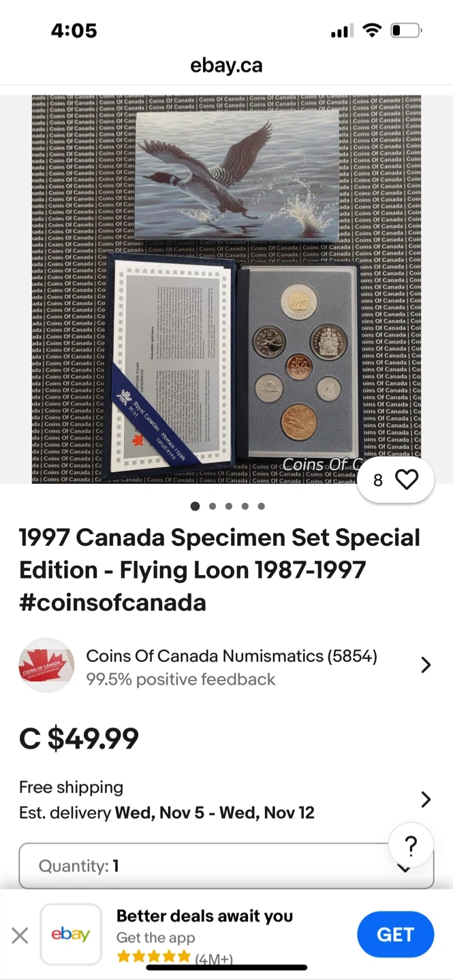Tap the Coins Of Canada seller avatar
This screenshot has height=980, width=453.
coord(46,665)
